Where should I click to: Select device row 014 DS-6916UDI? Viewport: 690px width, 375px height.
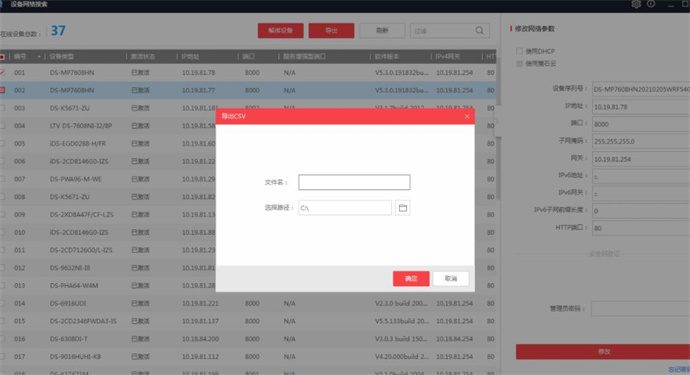(248, 303)
